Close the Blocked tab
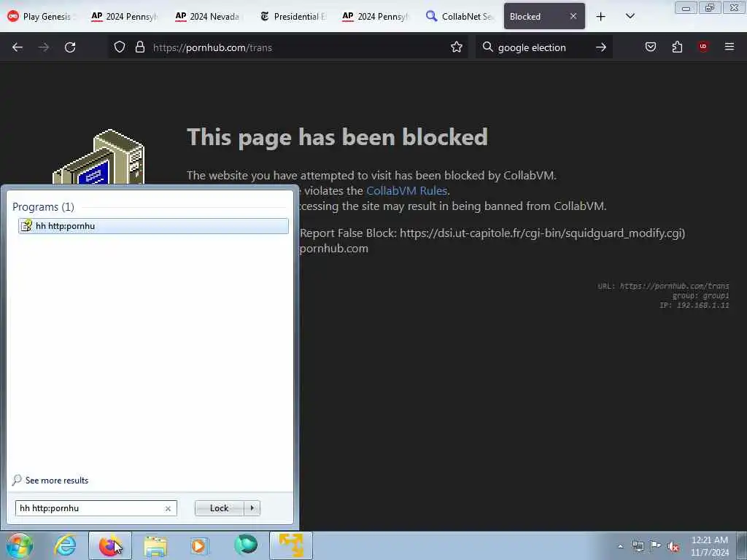The width and height of the screenshot is (747, 560). click(573, 16)
